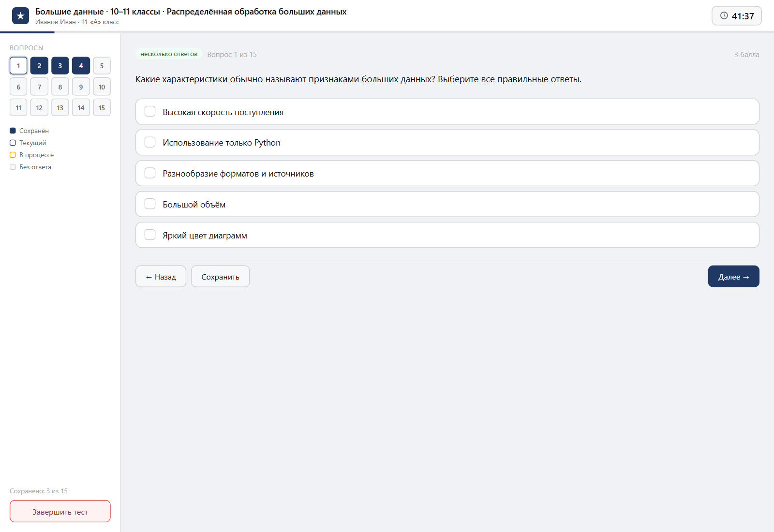Open saved question 4
This screenshot has height=532, width=774.
point(81,66)
